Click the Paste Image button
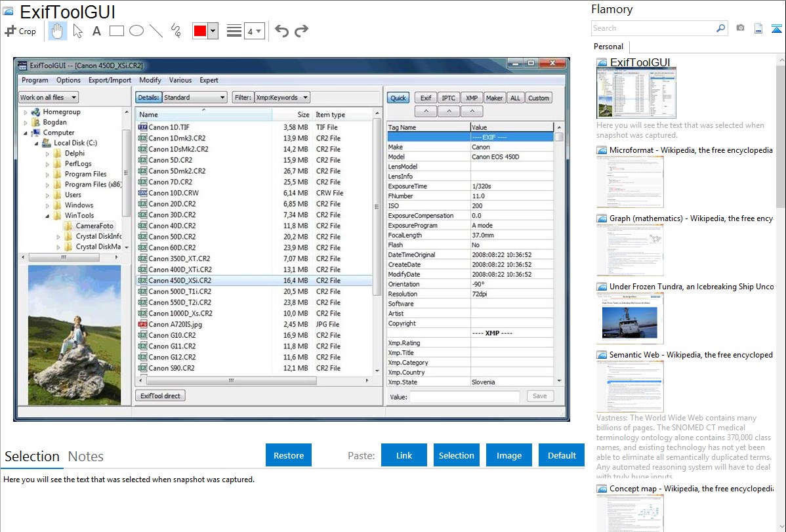The image size is (786, 532). point(508,455)
